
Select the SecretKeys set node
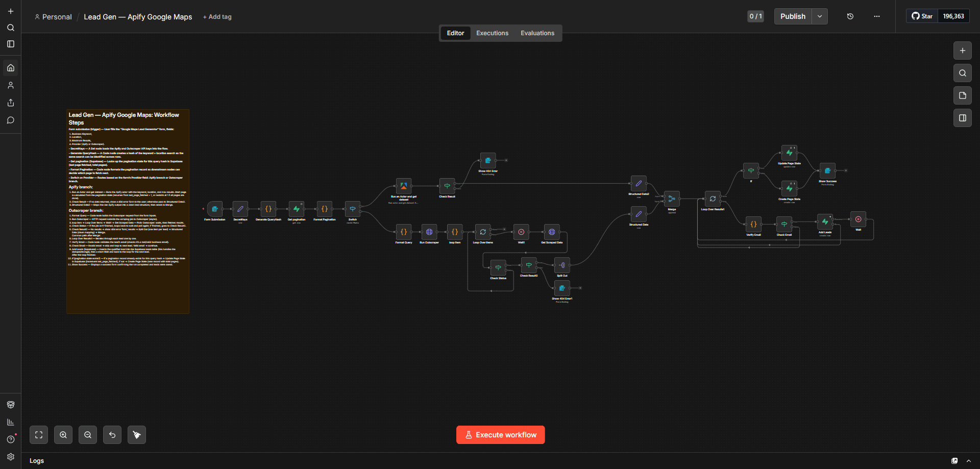pyautogui.click(x=240, y=209)
